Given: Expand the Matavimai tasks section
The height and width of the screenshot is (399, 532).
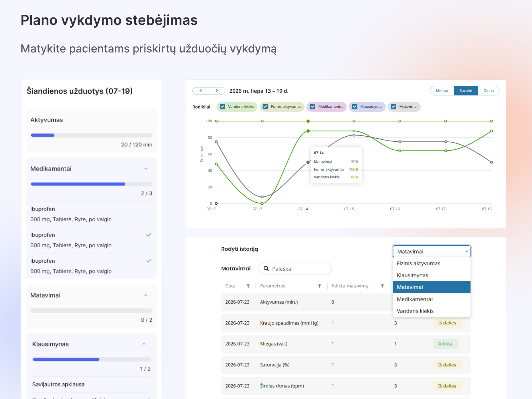Looking at the screenshot, I should pos(146,295).
